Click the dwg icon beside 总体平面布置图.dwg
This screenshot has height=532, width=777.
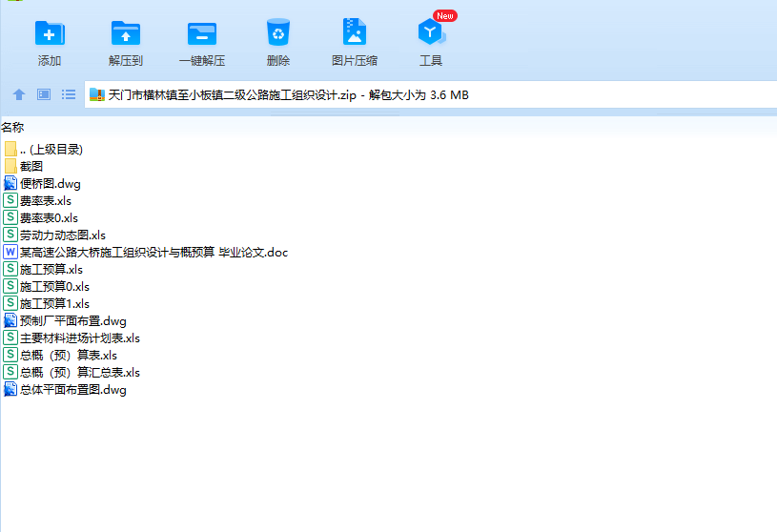[10, 389]
